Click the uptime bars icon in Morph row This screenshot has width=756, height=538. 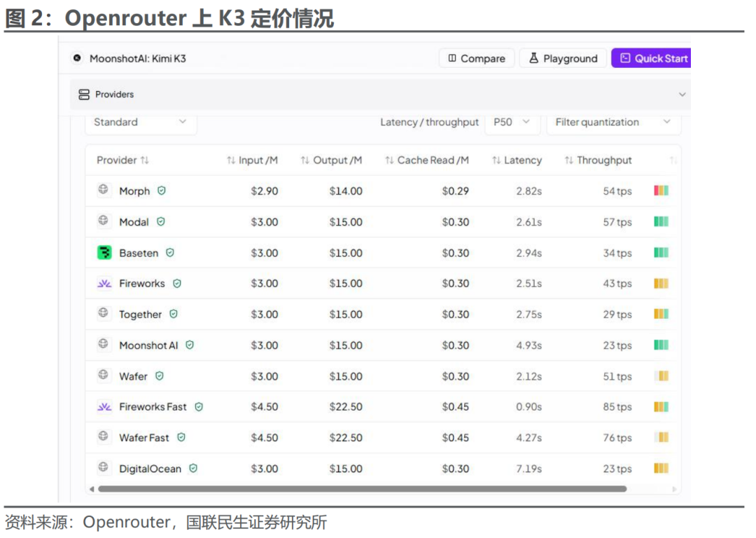pos(661,191)
